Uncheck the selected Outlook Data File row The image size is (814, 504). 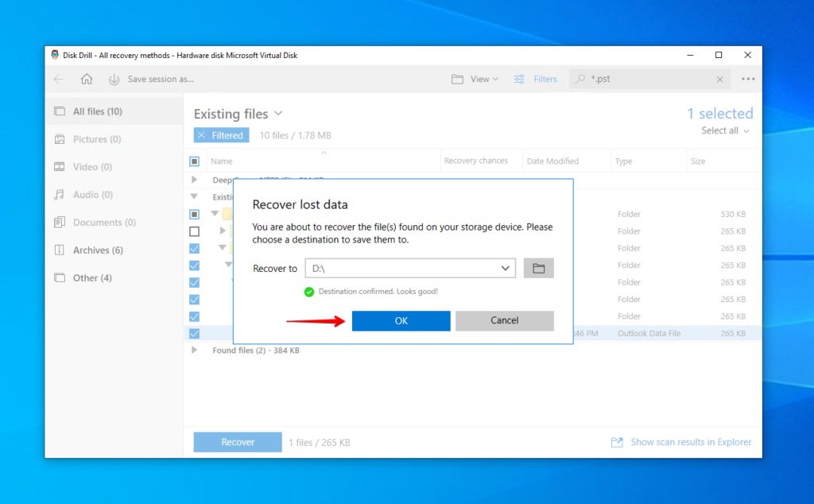pos(193,333)
